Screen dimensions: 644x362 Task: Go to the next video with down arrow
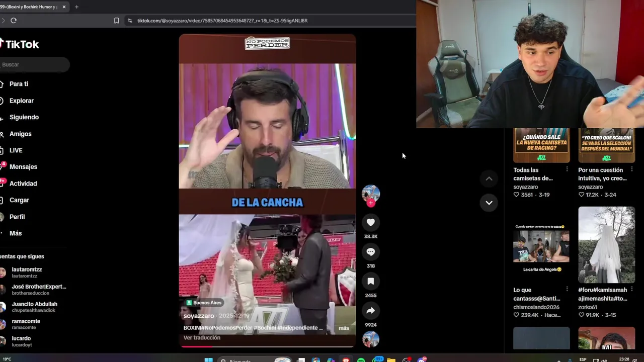click(x=489, y=203)
